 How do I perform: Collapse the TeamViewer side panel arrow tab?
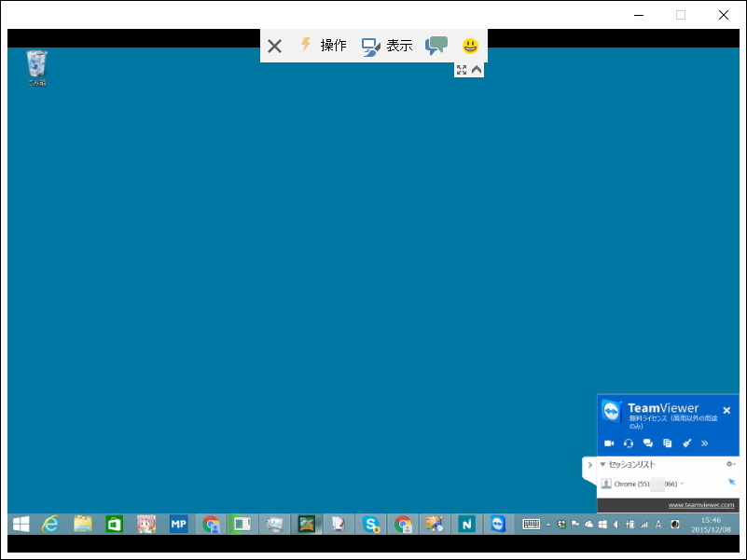pyautogui.click(x=589, y=465)
